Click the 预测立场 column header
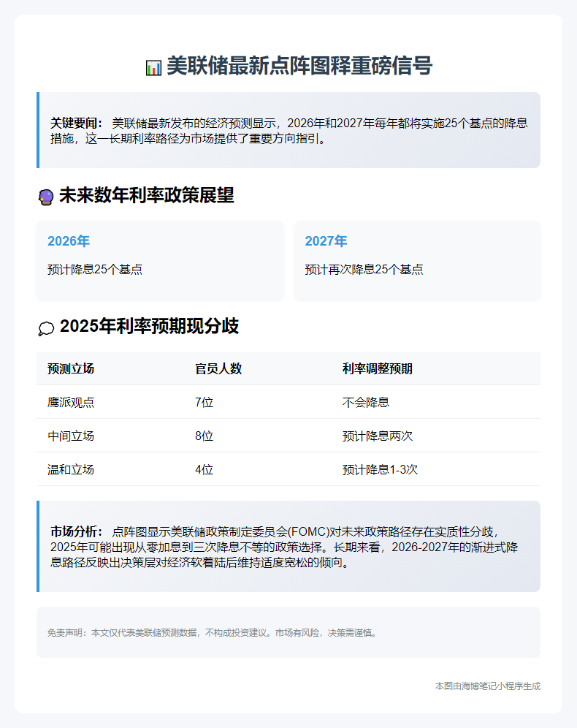 click(x=71, y=368)
